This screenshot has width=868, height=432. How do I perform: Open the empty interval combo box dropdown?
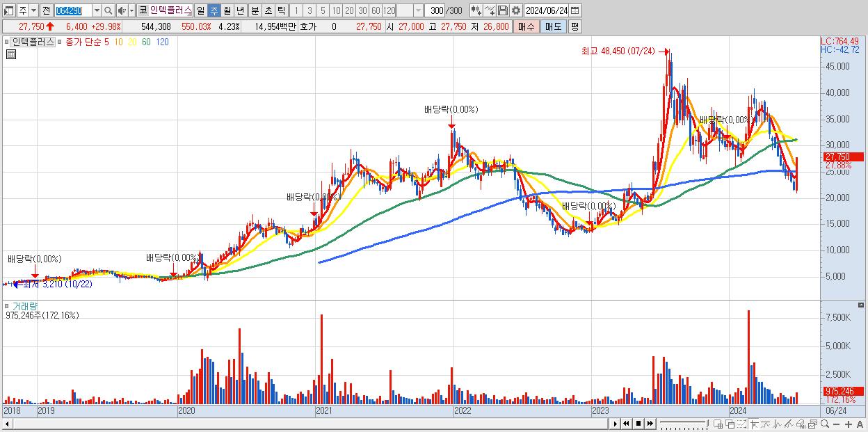(x=418, y=10)
